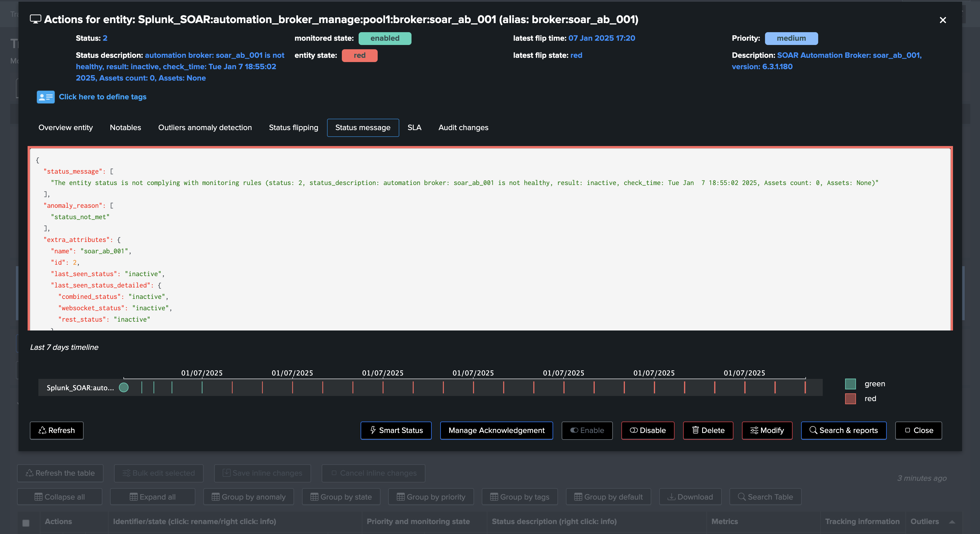Click the monitor icon beside the entity title

click(x=35, y=19)
